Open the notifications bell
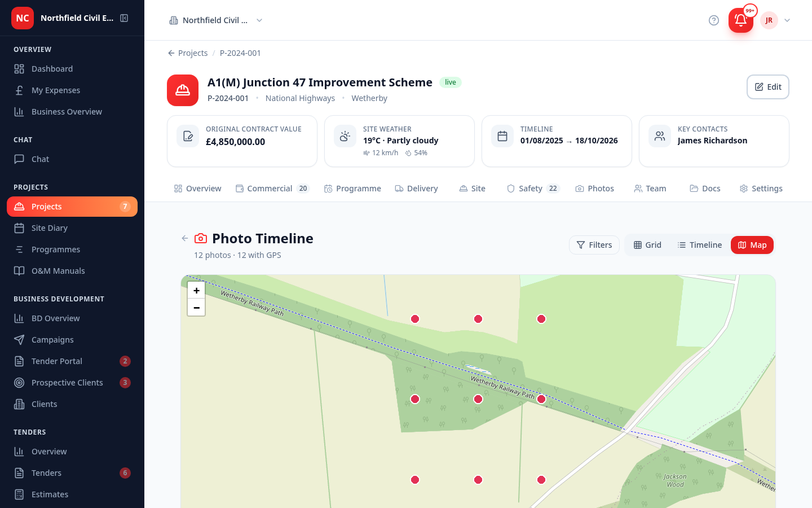 (741, 20)
